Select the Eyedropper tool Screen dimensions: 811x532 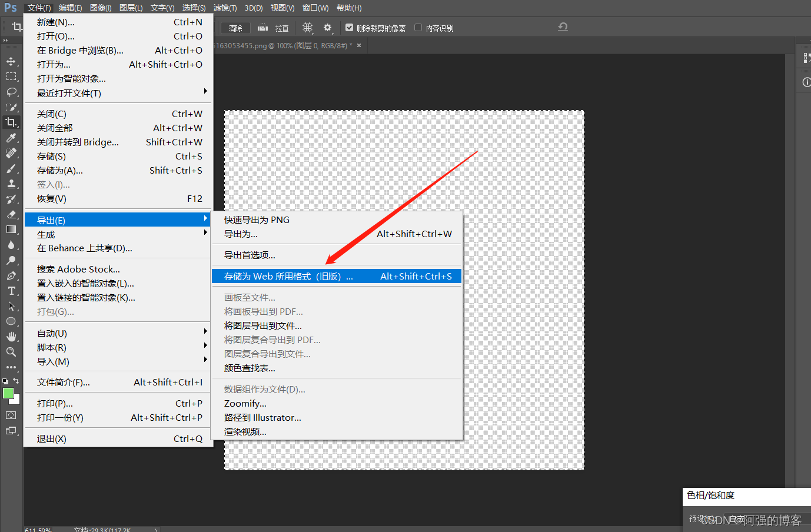(11, 138)
